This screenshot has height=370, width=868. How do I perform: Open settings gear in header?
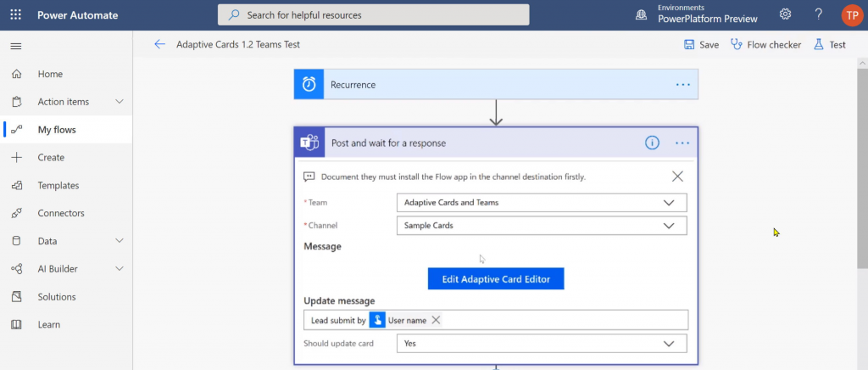point(785,14)
